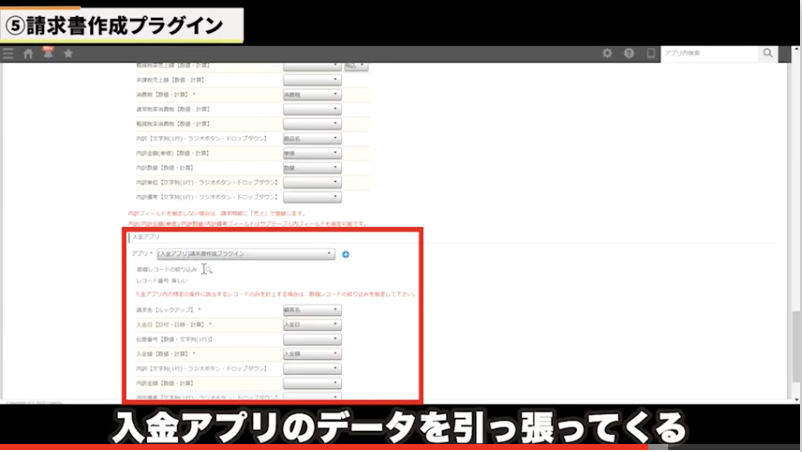Click the mobile view icon in the header
This screenshot has height=452, width=802.
point(651,53)
